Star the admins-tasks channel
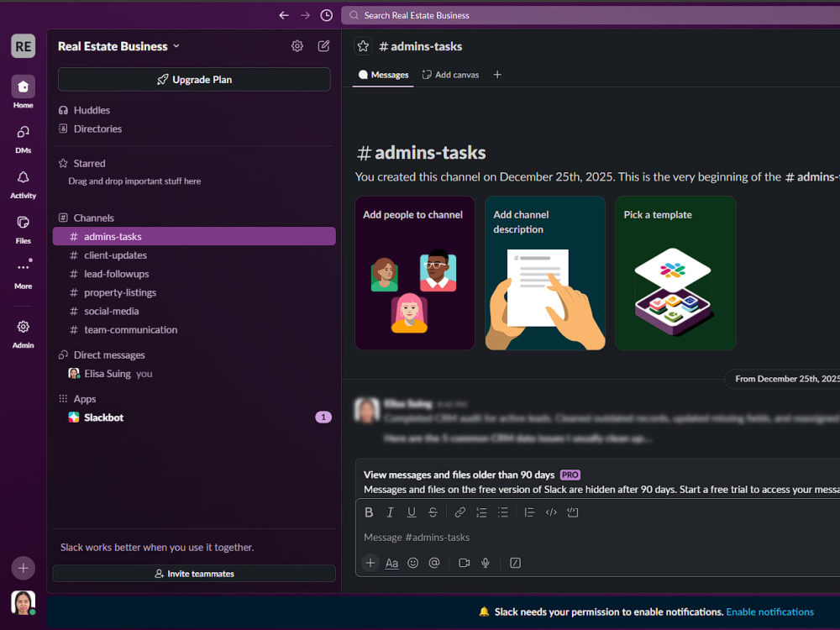This screenshot has width=840, height=630. [x=363, y=46]
